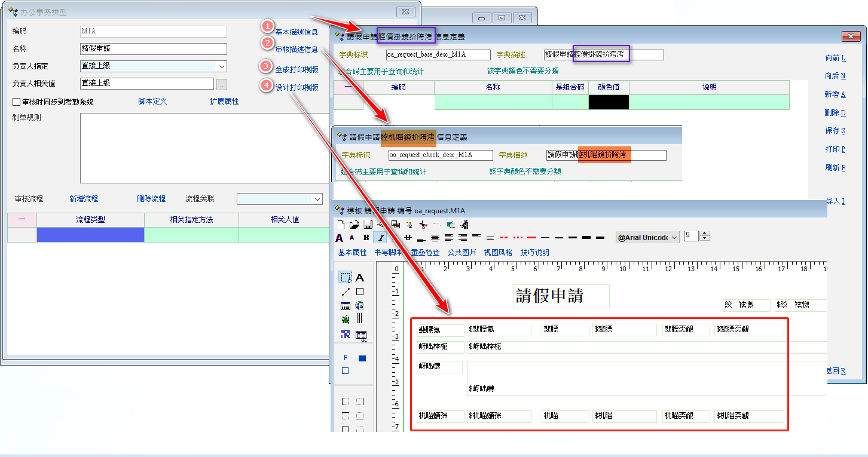The height and width of the screenshot is (457, 868).
Task: Toggle the bold B formatting button
Action: [x=366, y=238]
